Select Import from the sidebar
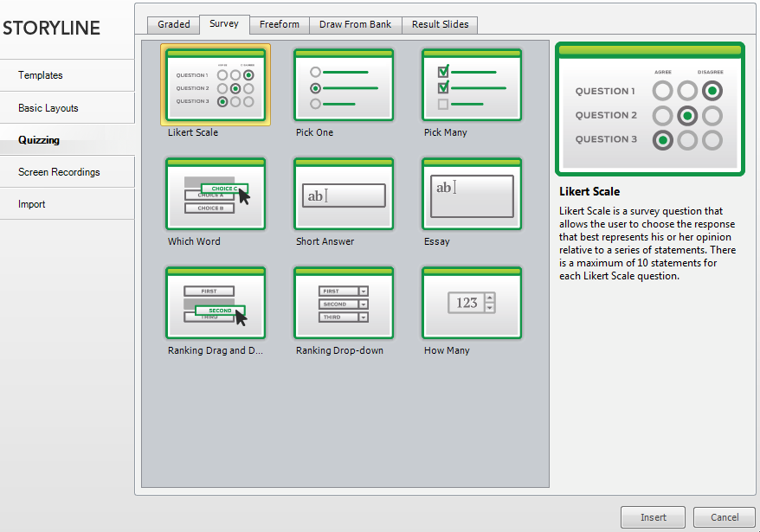Screen dimensions: 760x532 click(x=31, y=203)
